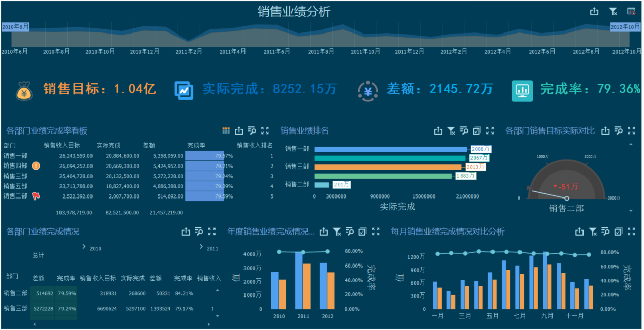Open list-search icon in 各部门销售目标实际对比 panel
This screenshot has width=644, height=330.
point(618,130)
